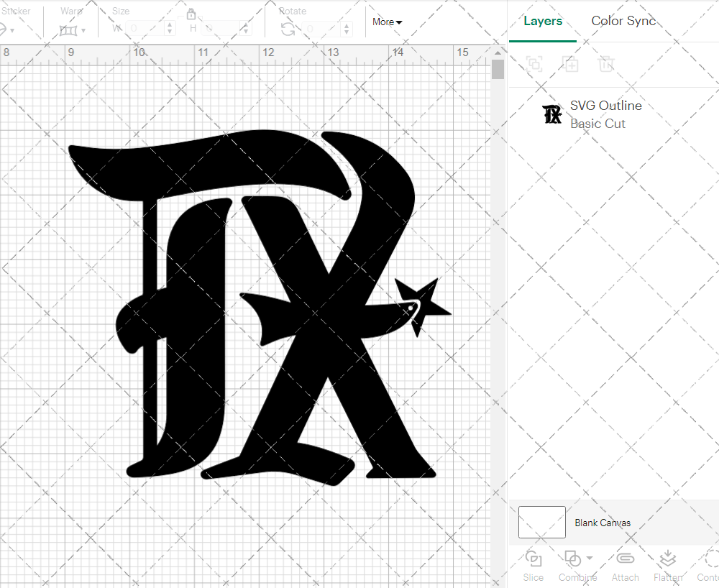
Task: Click the Flatten tool icon
Action: pos(668,559)
